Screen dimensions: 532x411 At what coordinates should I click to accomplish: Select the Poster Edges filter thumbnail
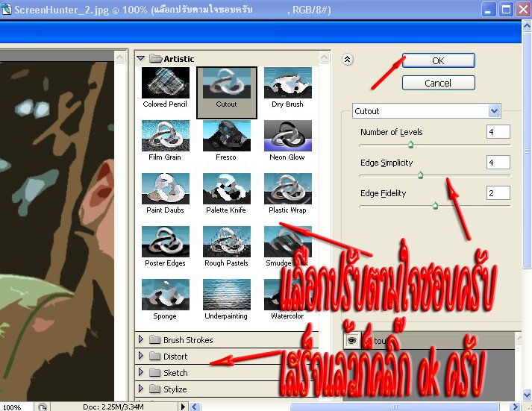click(x=166, y=242)
